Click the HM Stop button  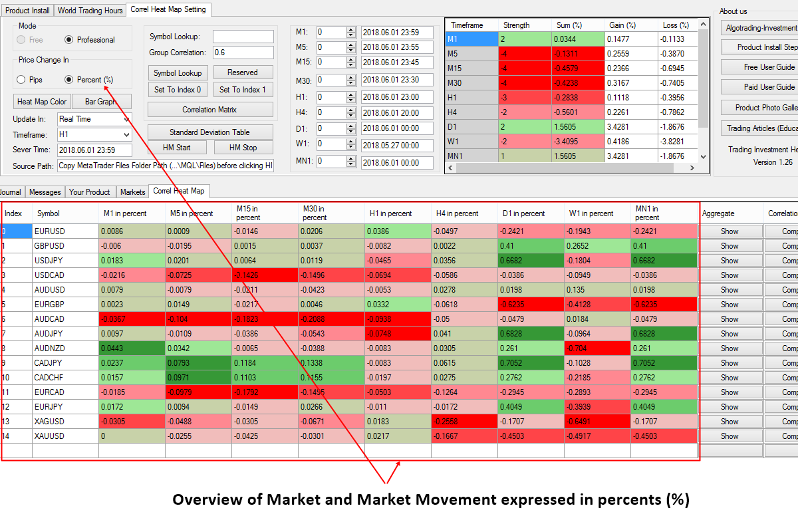(243, 147)
